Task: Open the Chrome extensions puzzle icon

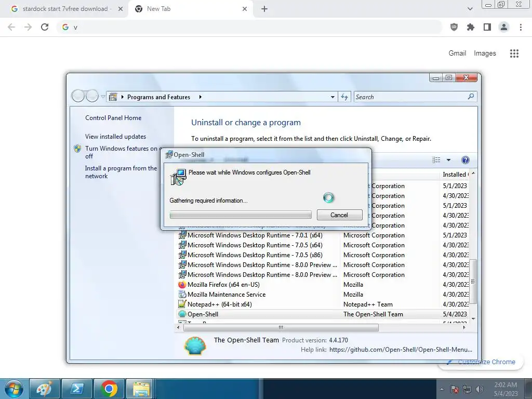Action: [x=471, y=27]
